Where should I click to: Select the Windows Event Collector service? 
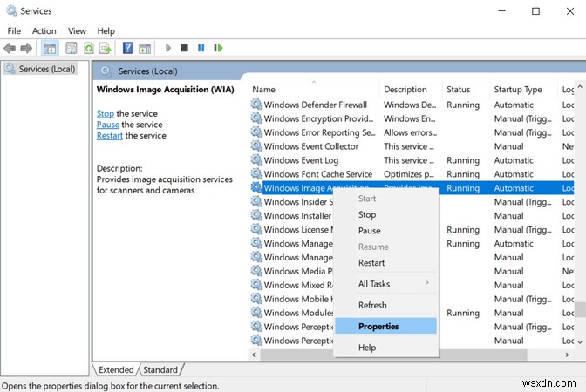point(412,146)
